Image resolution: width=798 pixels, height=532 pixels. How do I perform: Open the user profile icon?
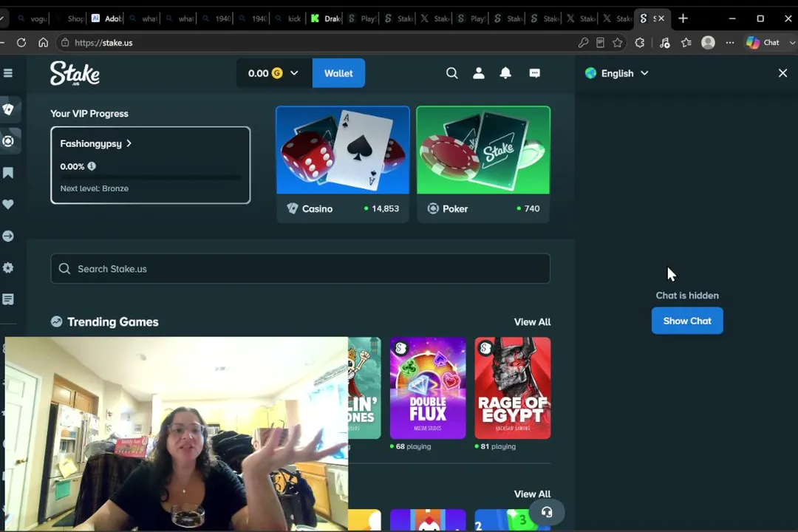(x=478, y=73)
